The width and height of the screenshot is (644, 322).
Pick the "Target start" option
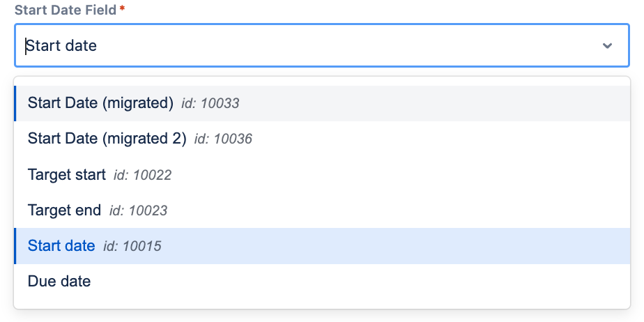coord(67,174)
